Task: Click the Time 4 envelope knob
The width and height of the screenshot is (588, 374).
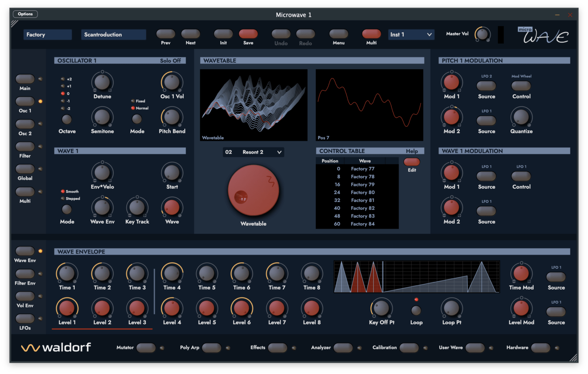Action: (172, 273)
